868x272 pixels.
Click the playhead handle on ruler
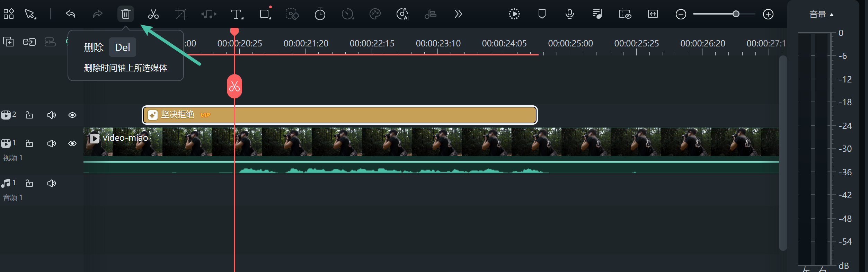coord(234,32)
